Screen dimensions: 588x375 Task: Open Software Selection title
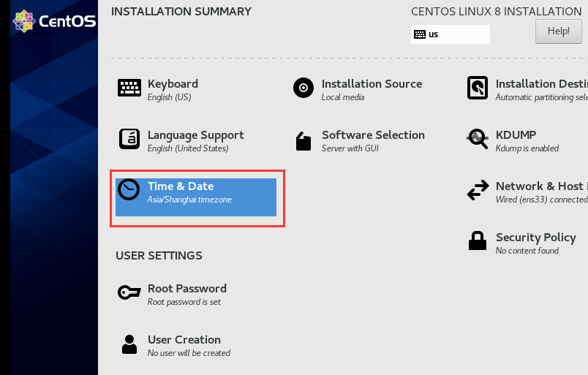[373, 135]
